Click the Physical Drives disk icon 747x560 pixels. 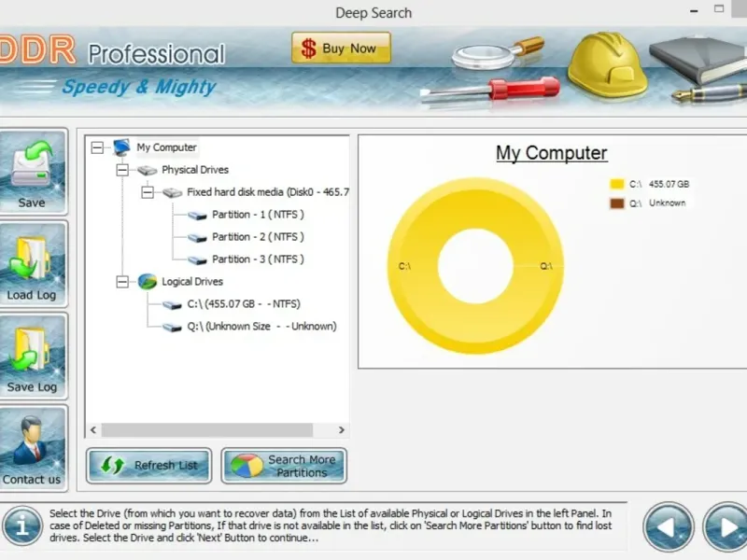pyautogui.click(x=148, y=171)
